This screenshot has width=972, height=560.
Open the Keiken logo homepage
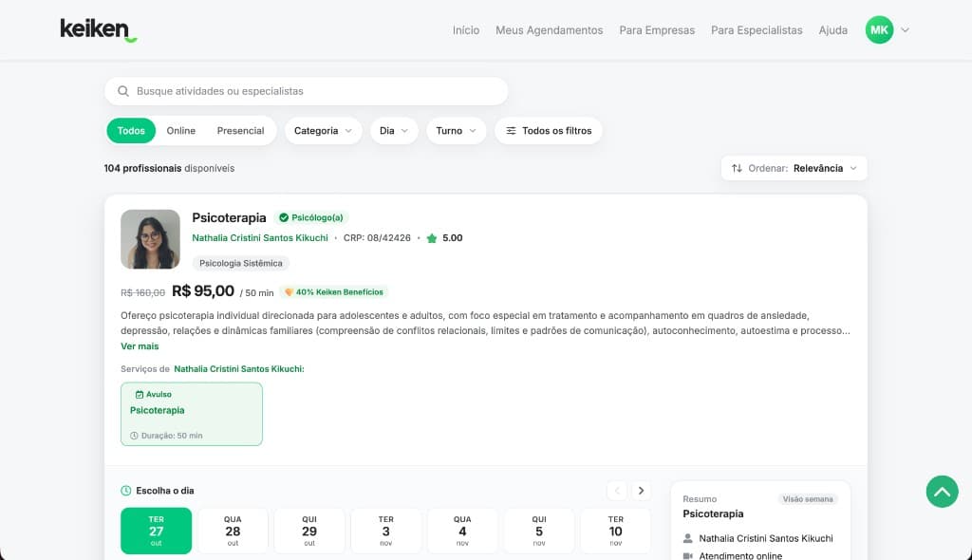coord(98,29)
